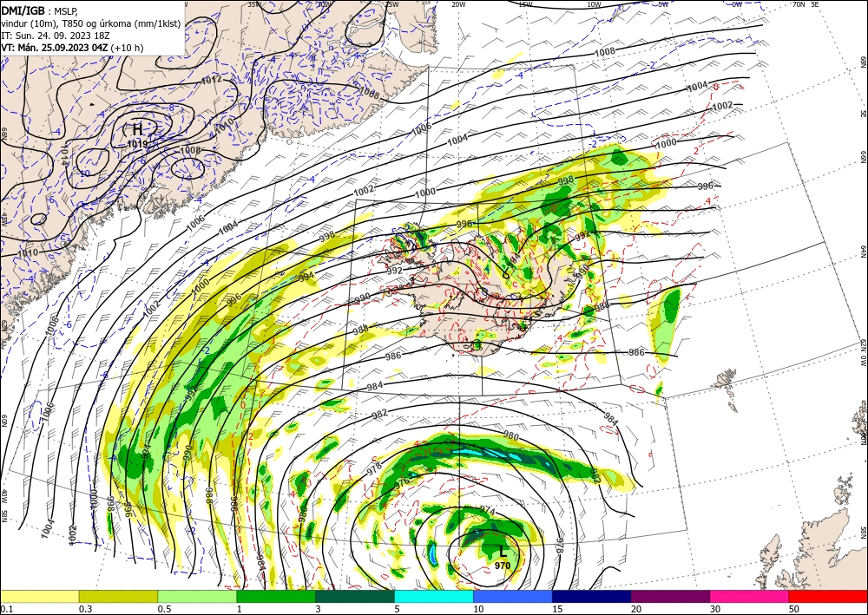This screenshot has width=868, height=615.
Task: Click the '0.5' legend scale value
Action: click(164, 609)
